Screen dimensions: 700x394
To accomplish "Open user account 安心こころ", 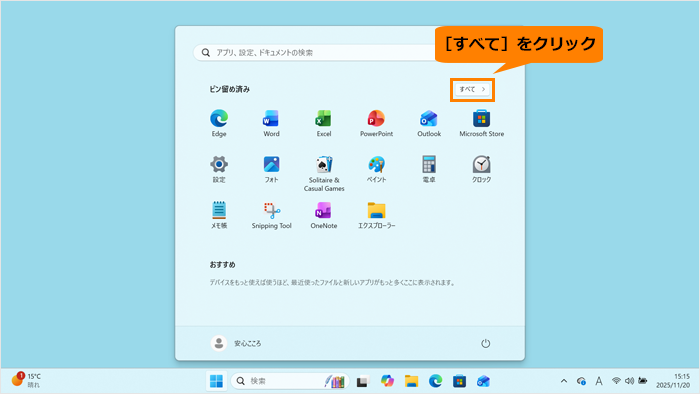I will click(x=236, y=343).
